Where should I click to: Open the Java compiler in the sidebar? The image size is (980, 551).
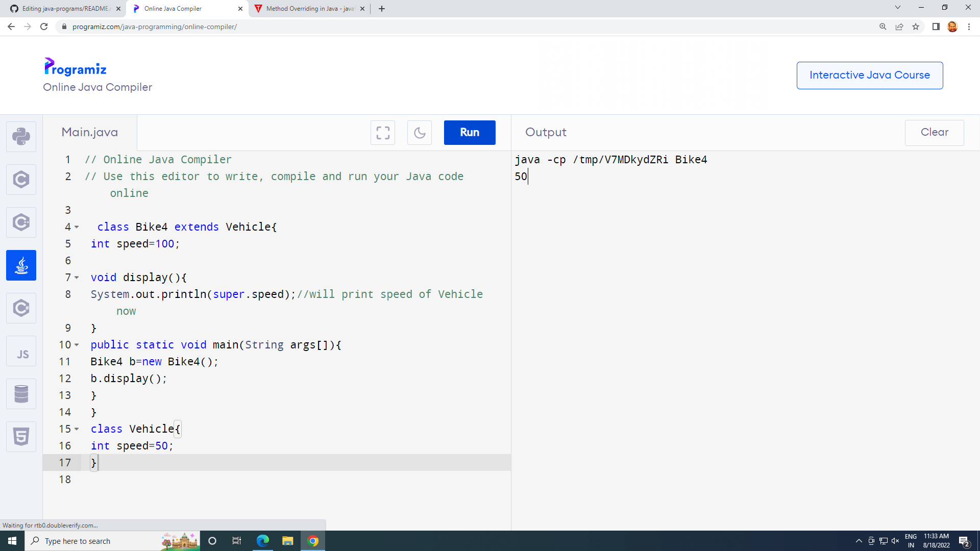point(21,265)
